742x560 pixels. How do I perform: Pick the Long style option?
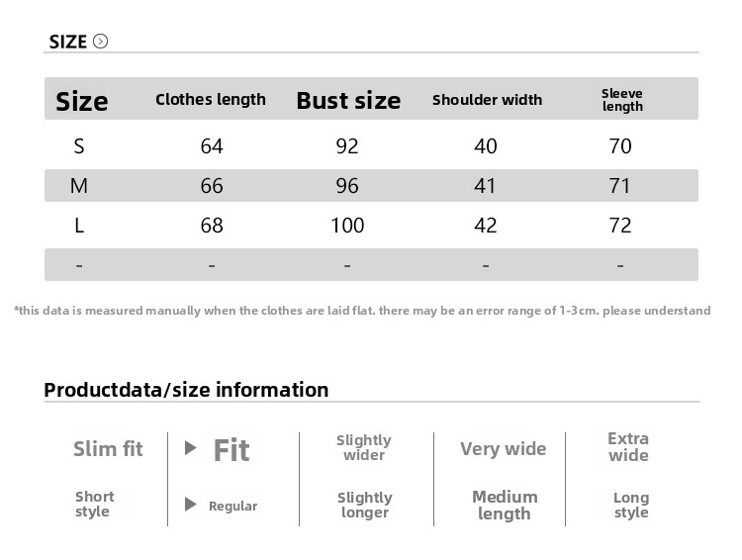pyautogui.click(x=630, y=505)
